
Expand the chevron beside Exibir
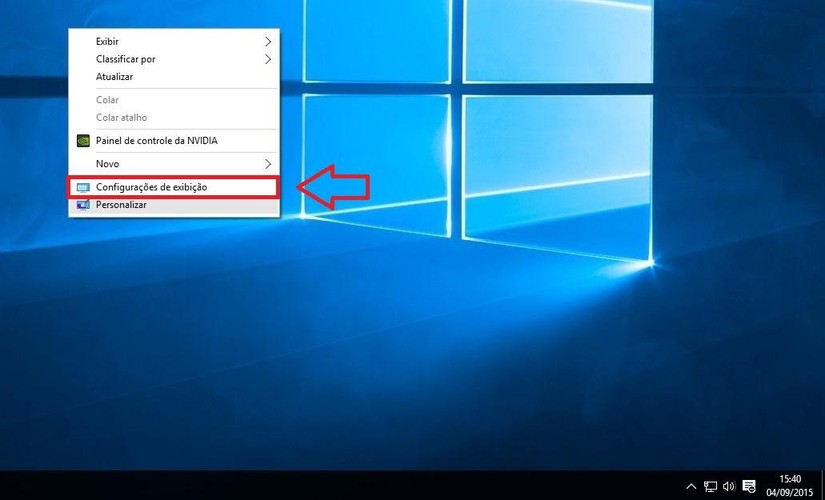[x=268, y=41]
